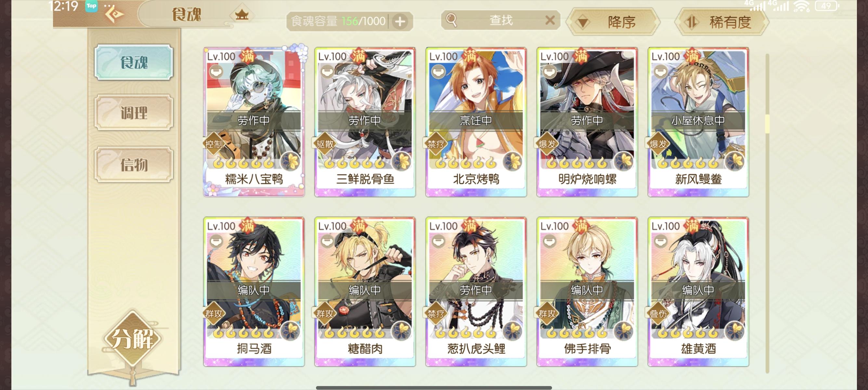Image resolution: width=868 pixels, height=390 pixels.
Task: Focus the 查找 search field
Action: tap(501, 20)
